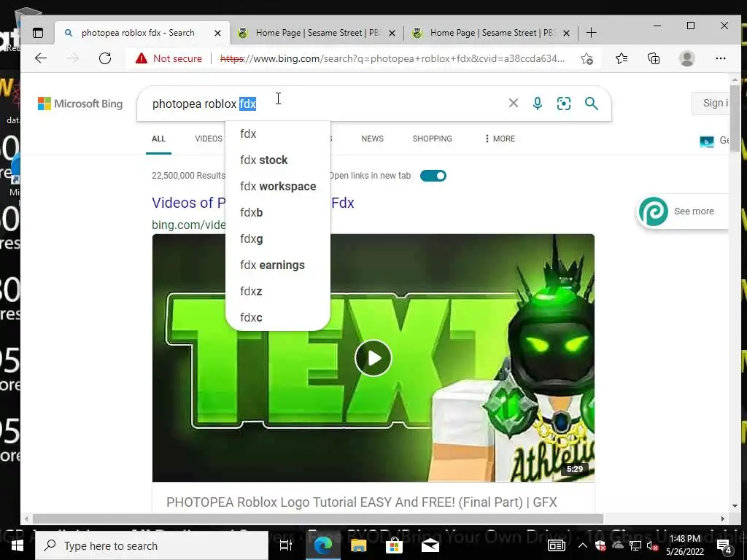
Task: Switch to the VIDEOS results tab
Action: coord(209,139)
